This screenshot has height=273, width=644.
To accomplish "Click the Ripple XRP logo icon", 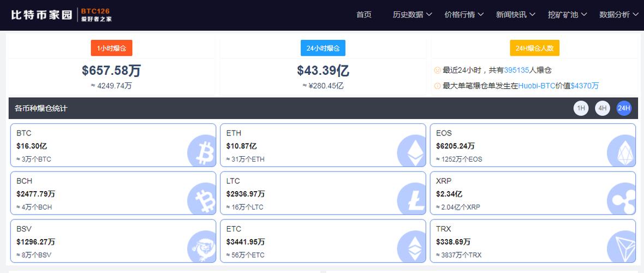I will (621, 199).
